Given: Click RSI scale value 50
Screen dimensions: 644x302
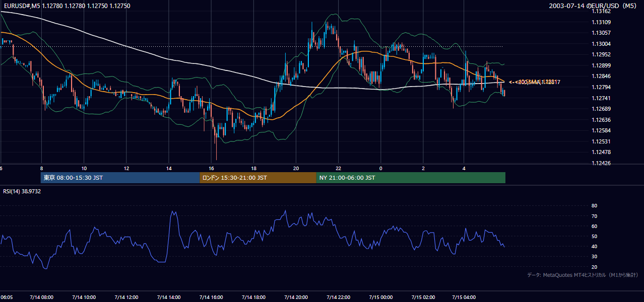Looking at the screenshot, I should pos(594,236).
